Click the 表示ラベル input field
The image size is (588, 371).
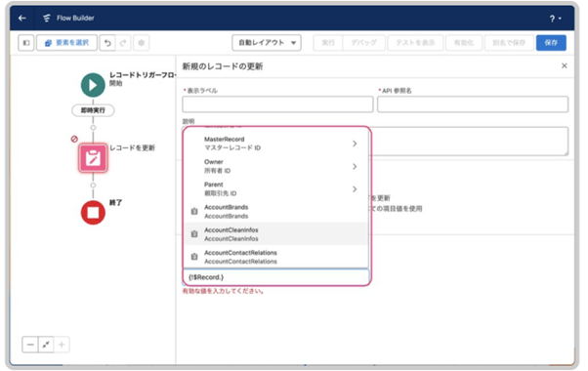tap(277, 104)
